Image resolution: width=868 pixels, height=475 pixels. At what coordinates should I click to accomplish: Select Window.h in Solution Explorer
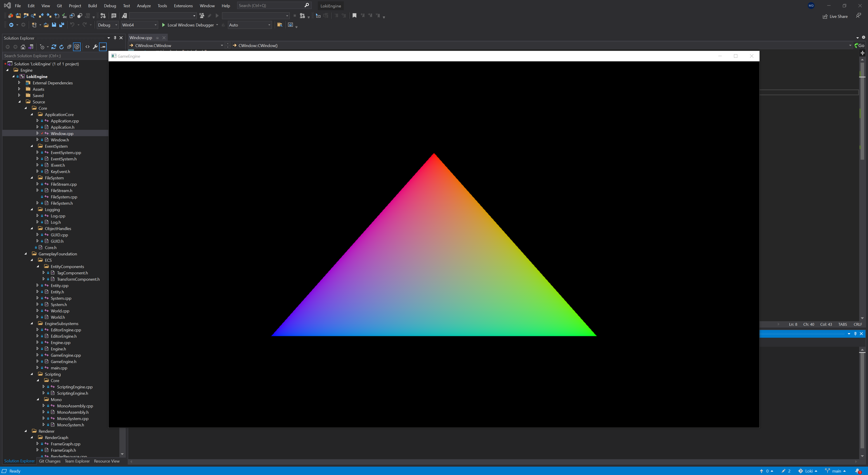[x=60, y=140]
